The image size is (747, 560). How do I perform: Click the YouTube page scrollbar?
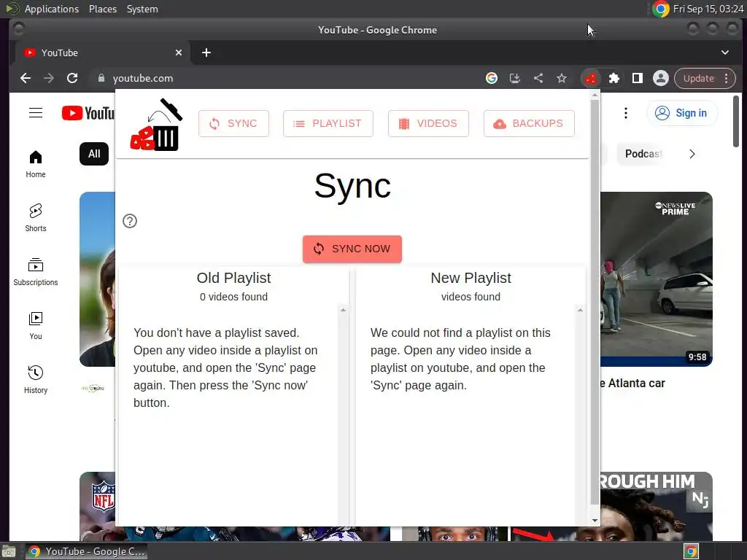736,122
